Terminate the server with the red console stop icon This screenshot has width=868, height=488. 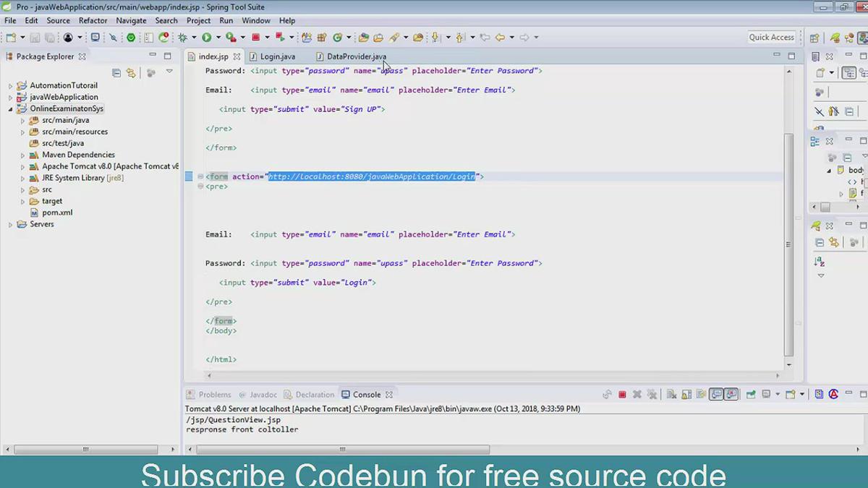click(622, 395)
